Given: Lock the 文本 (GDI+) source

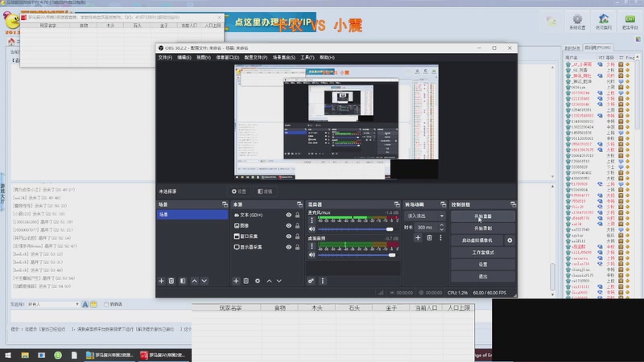Looking at the screenshot, I should click(x=297, y=215).
